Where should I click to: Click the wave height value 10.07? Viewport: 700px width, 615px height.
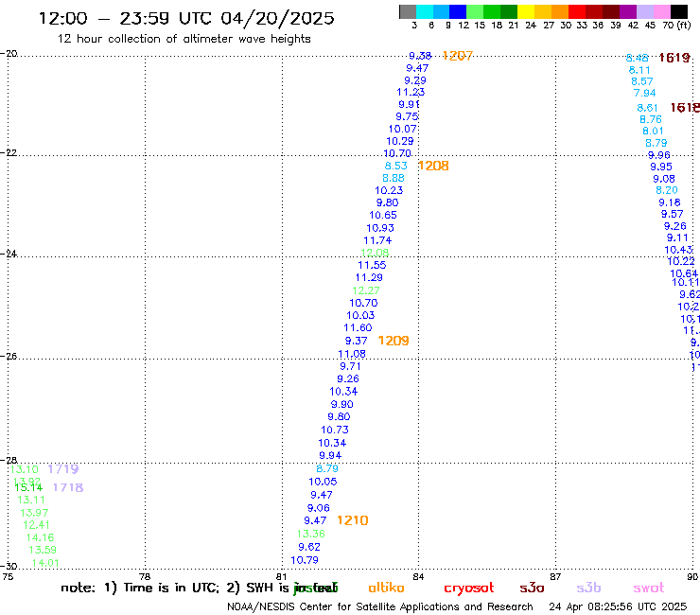tap(402, 129)
